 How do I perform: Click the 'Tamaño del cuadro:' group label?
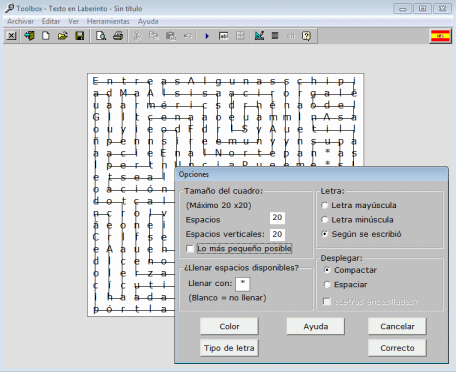pos(223,191)
